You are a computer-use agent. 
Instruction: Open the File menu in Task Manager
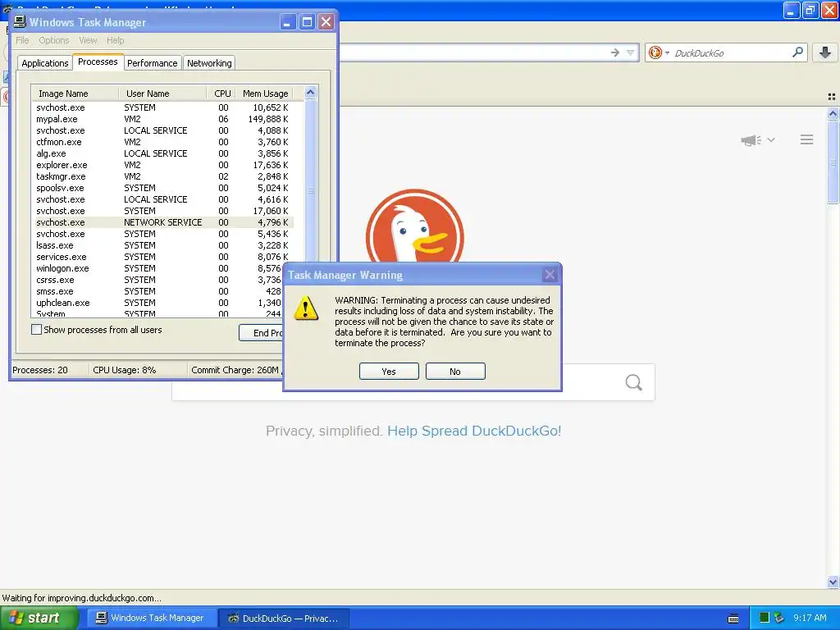pos(22,40)
